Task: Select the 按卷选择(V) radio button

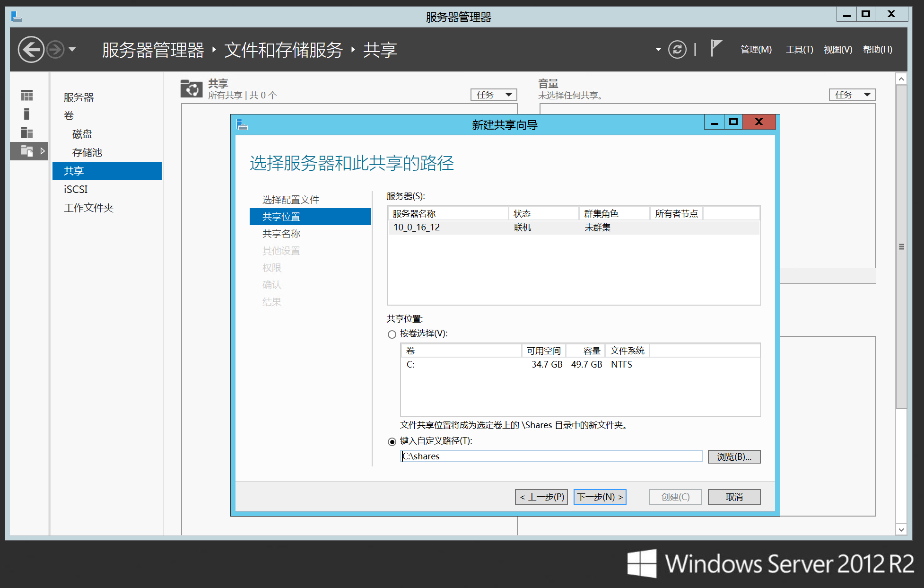Action: click(x=392, y=334)
